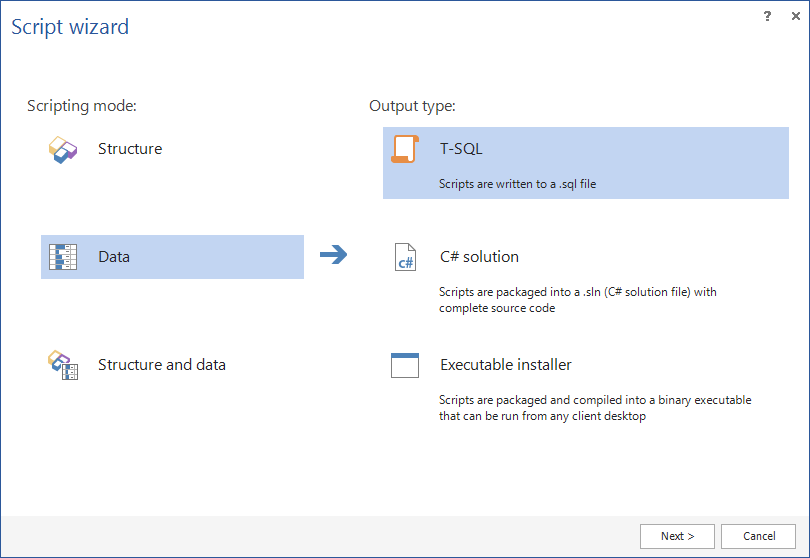Click the Data scripting mode icon
The height and width of the screenshot is (558, 810).
63,257
